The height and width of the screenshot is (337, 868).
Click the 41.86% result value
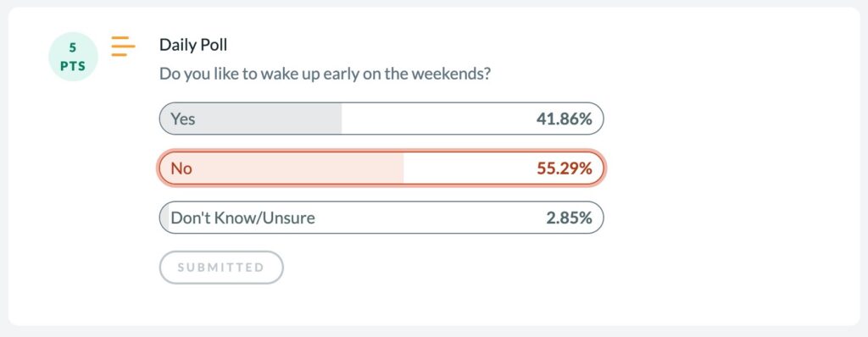[x=564, y=119]
